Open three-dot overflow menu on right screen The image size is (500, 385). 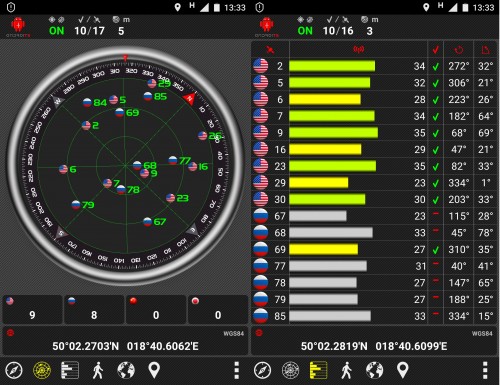click(485, 370)
